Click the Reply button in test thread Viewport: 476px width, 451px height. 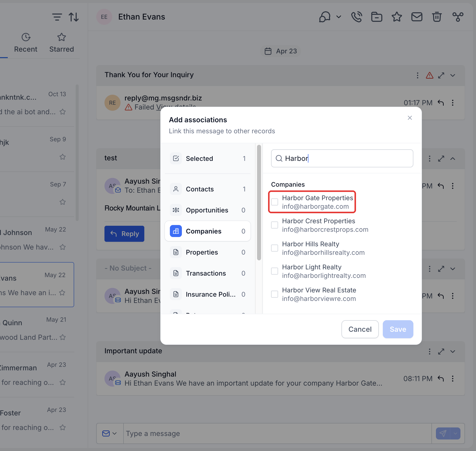(x=124, y=234)
